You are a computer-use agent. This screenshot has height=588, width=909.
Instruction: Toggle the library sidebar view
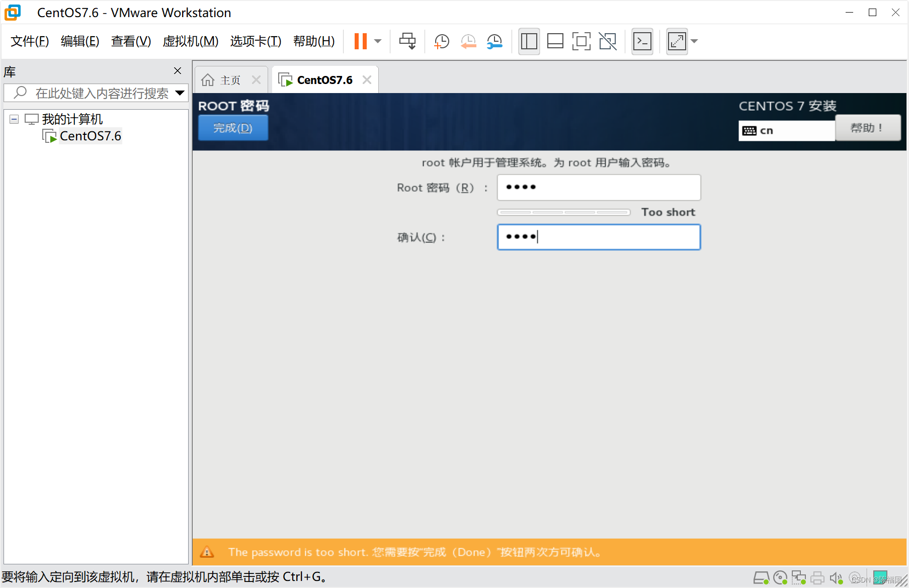click(529, 41)
